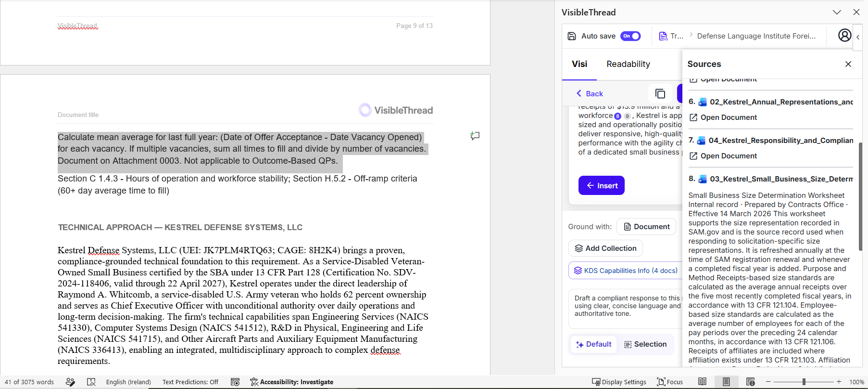
Task: Click the English (Ireland) language selector
Action: coord(128,382)
